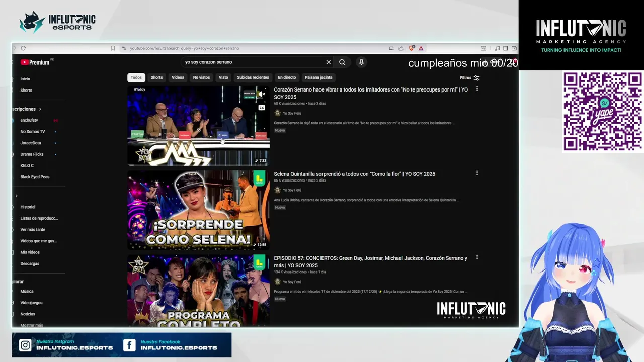Open Vídeos que me gustan in the sidebar

click(38, 241)
